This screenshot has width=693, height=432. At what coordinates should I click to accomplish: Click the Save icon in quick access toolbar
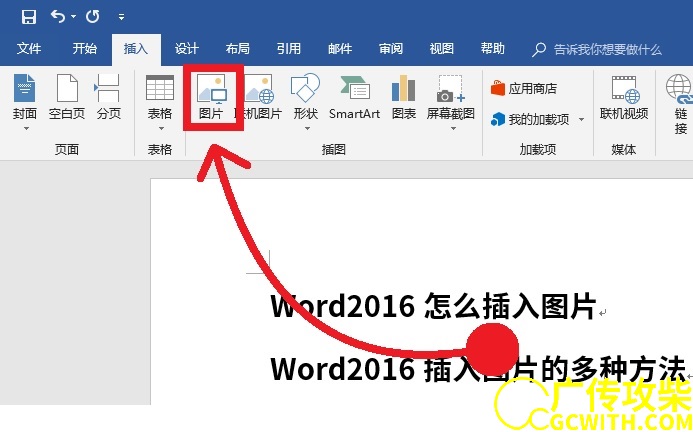29,17
